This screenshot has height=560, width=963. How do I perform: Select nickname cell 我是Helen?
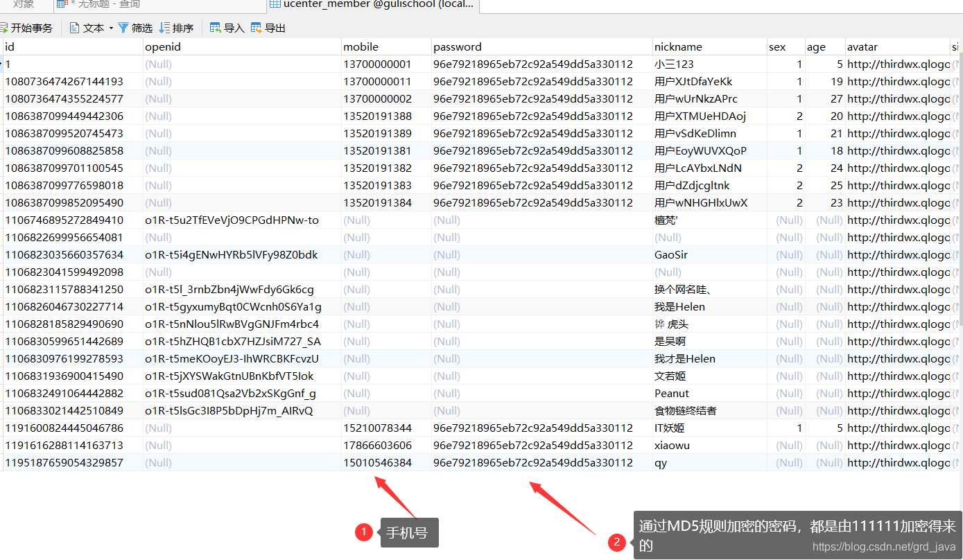(x=709, y=307)
